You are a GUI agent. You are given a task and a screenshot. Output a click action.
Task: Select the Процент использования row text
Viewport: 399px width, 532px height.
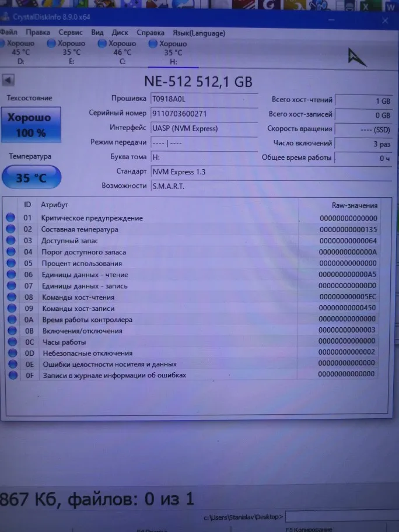tap(82, 264)
